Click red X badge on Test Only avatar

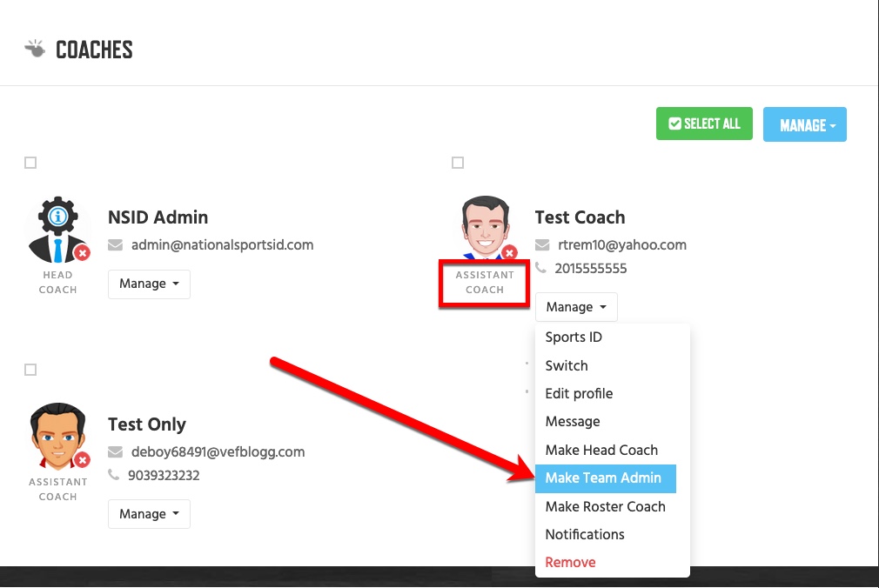pos(83,460)
